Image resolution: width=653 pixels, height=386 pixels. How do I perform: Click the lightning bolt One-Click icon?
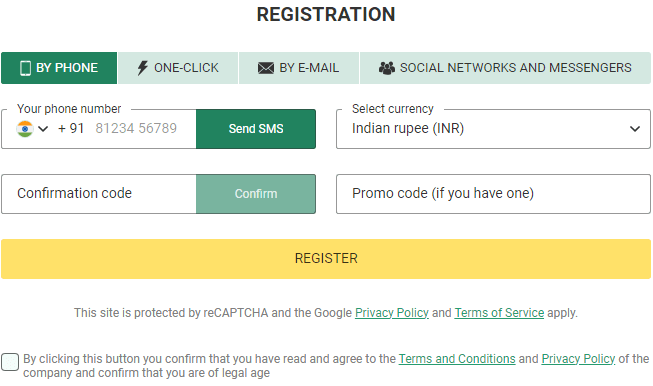142,68
